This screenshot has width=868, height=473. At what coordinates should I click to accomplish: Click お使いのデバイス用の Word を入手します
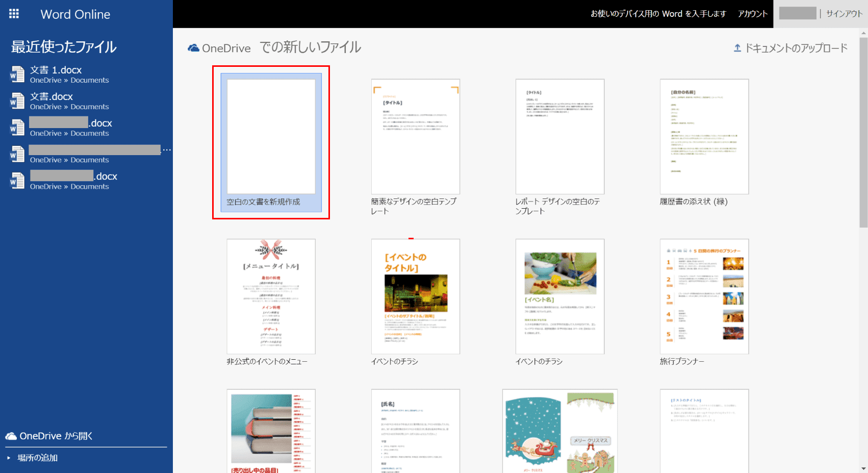pyautogui.click(x=658, y=14)
